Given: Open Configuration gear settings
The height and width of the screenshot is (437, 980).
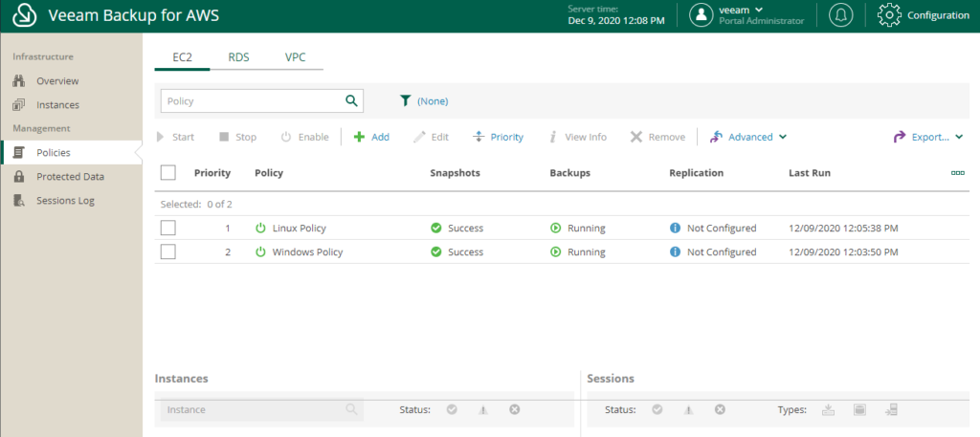Looking at the screenshot, I should click(924, 15).
